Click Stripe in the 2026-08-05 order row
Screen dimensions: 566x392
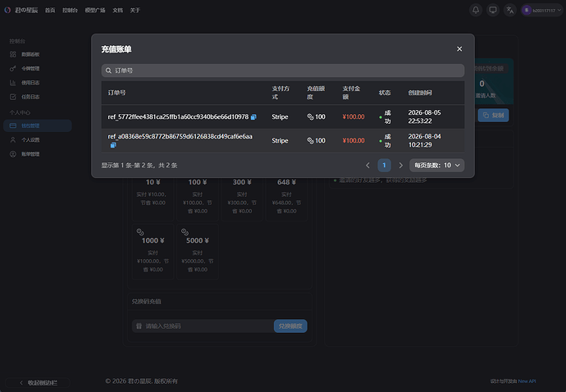(280, 117)
